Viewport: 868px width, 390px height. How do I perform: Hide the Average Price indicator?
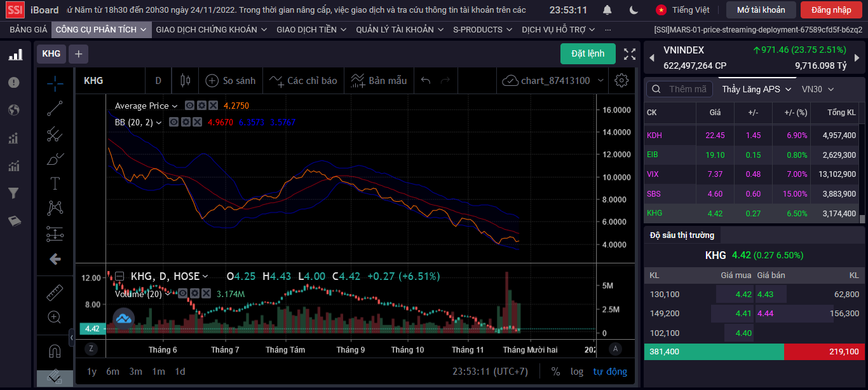click(x=190, y=106)
